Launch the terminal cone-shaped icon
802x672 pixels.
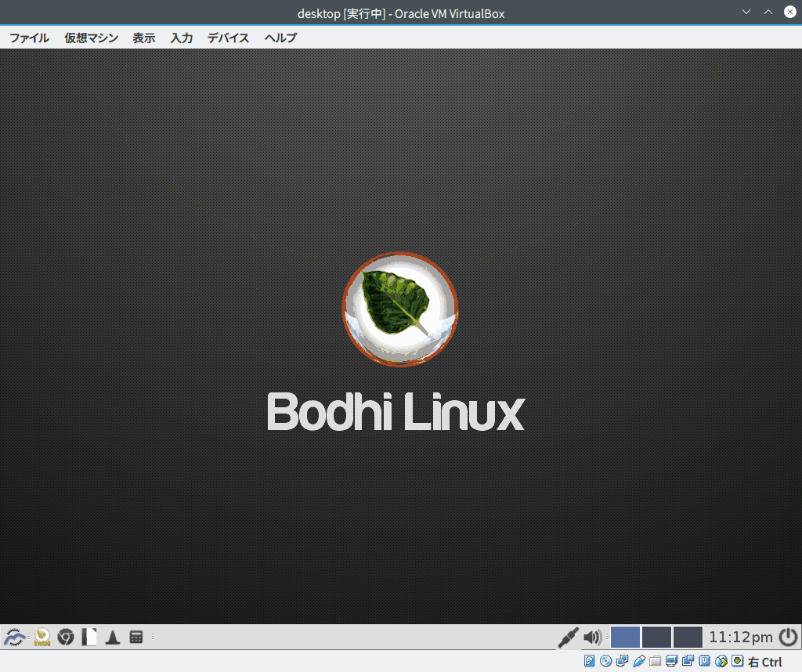click(113, 638)
